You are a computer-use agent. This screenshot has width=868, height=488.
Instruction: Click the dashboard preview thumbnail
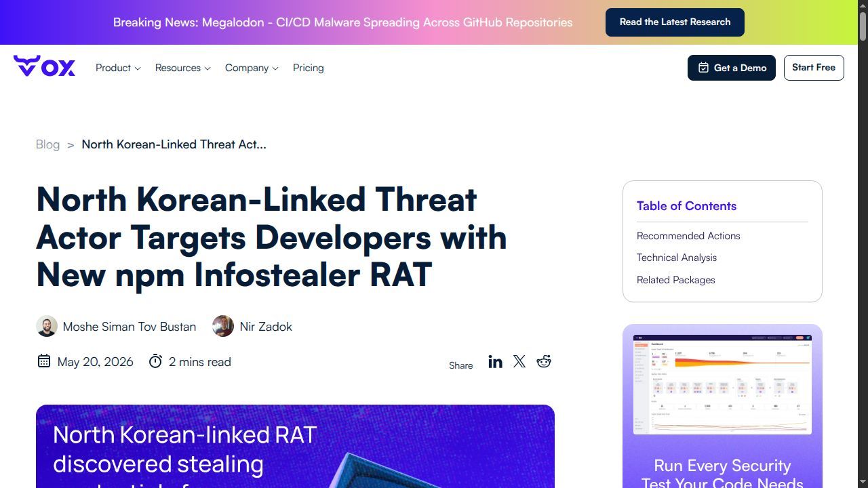click(x=722, y=384)
